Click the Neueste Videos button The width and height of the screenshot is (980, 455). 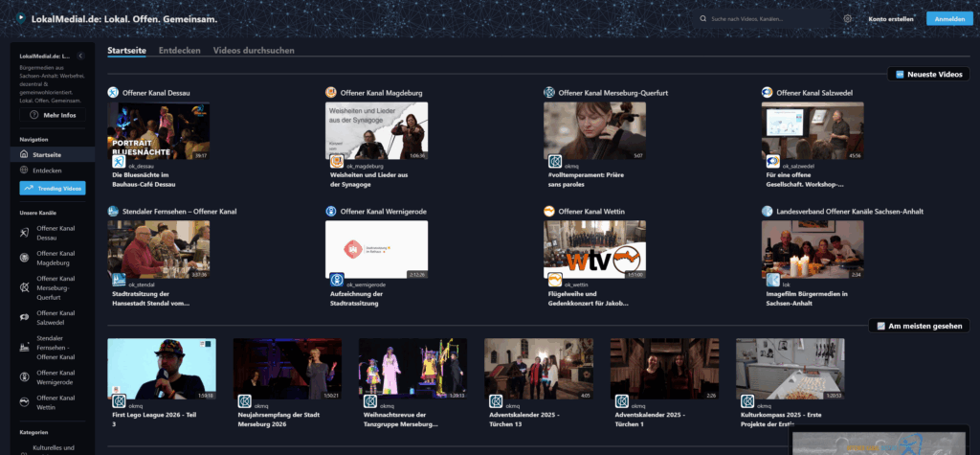928,74
